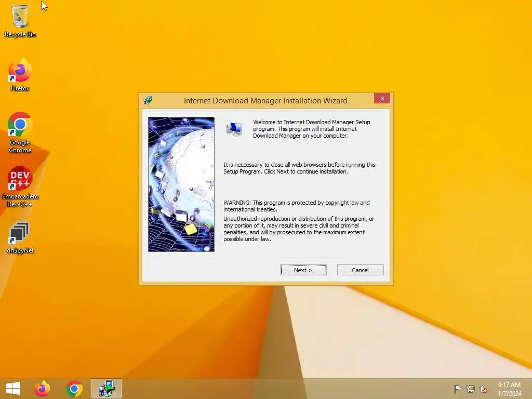Open Chrome from the taskbar

[x=74, y=389]
